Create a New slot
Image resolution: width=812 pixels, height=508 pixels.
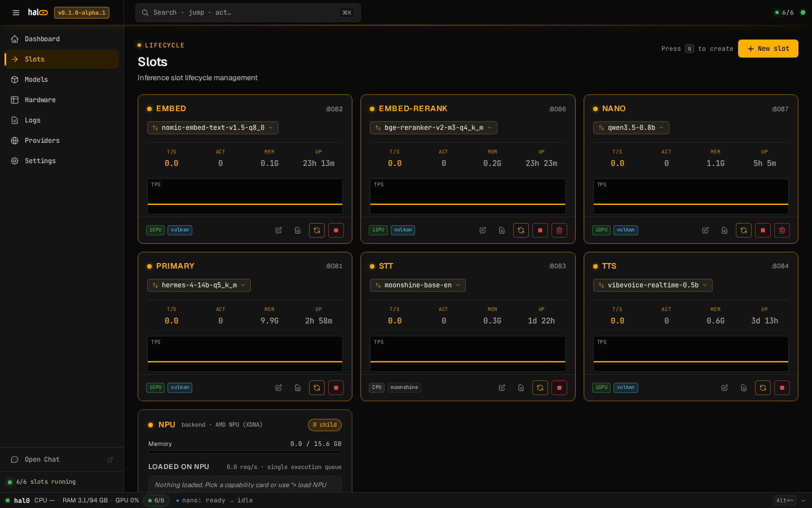pos(768,49)
